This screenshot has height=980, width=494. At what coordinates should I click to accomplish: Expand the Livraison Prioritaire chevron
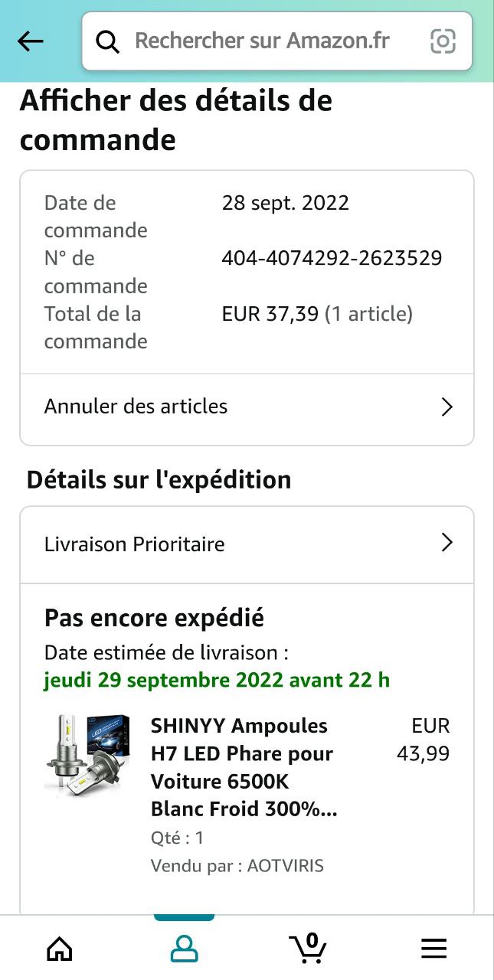[447, 544]
